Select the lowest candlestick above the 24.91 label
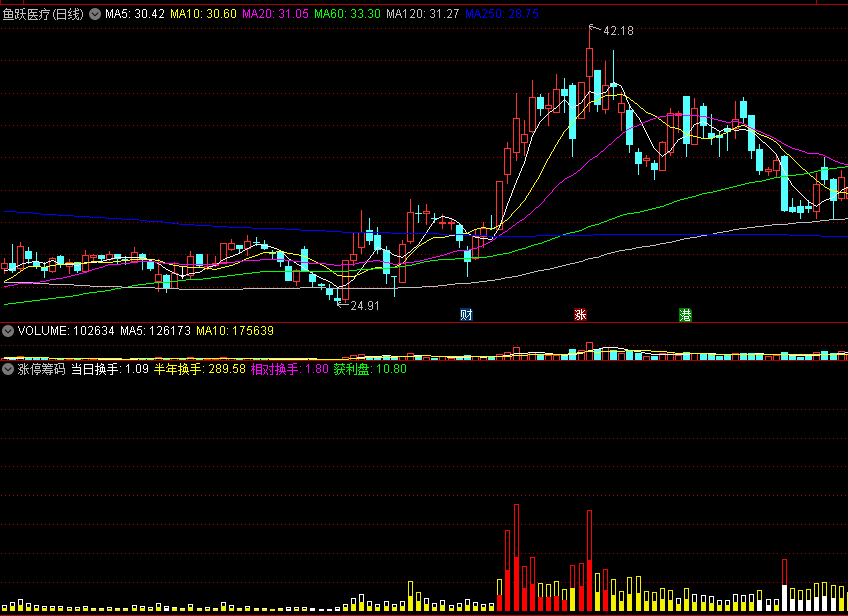Image resolution: width=848 pixels, height=616 pixels. [x=338, y=299]
